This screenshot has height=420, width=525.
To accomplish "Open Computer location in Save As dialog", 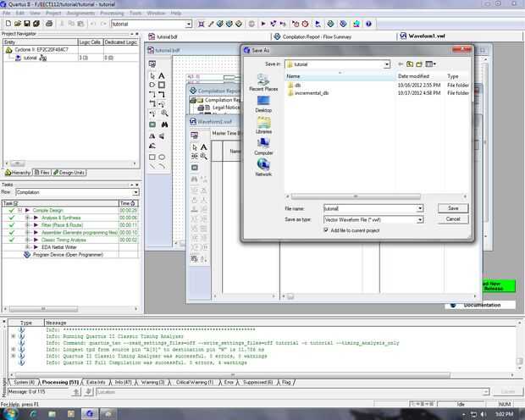I will pyautogui.click(x=263, y=146).
